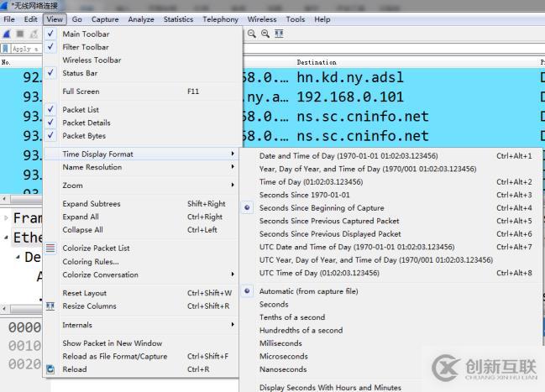This screenshot has height=392, width=545.
Task: Open the File menu
Action: (x=9, y=19)
